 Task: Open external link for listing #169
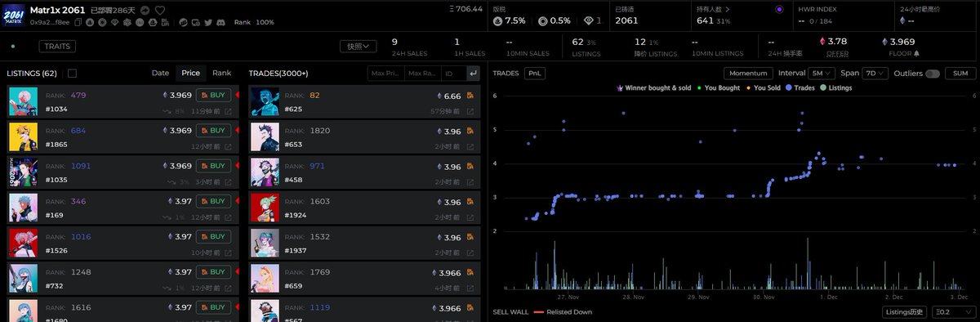[x=228, y=217]
